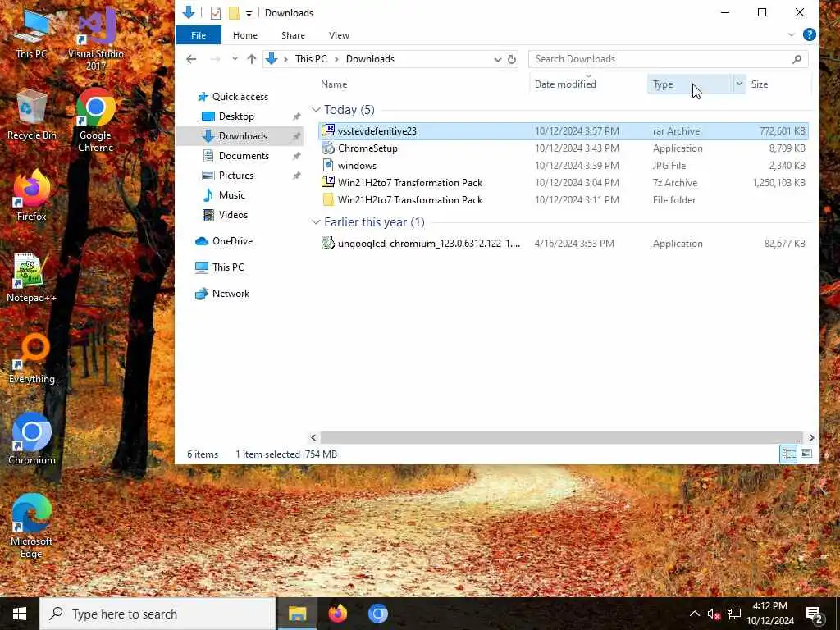Click the search magnifier icon in Search Downloads
Viewport: 840px width, 630px height.
[797, 59]
